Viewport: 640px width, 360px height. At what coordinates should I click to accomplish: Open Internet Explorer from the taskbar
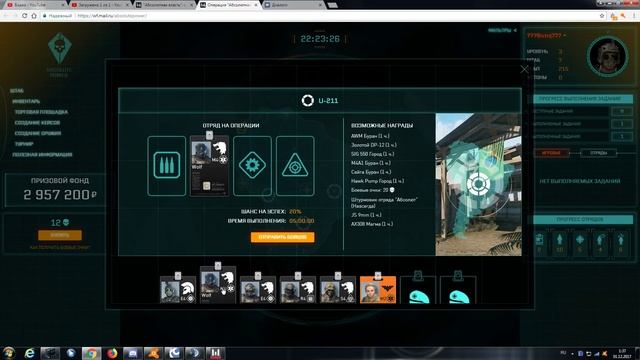(x=29, y=353)
